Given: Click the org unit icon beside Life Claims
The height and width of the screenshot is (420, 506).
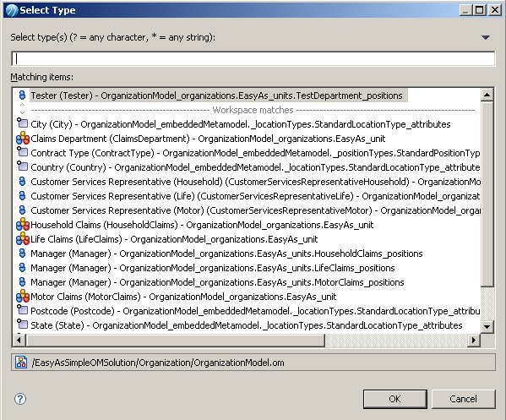Looking at the screenshot, I should [23, 239].
